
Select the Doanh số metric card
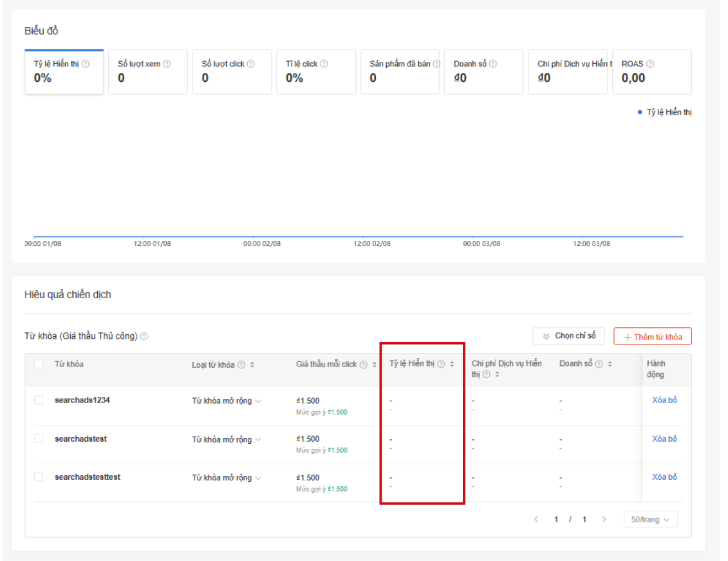pyautogui.click(x=484, y=71)
